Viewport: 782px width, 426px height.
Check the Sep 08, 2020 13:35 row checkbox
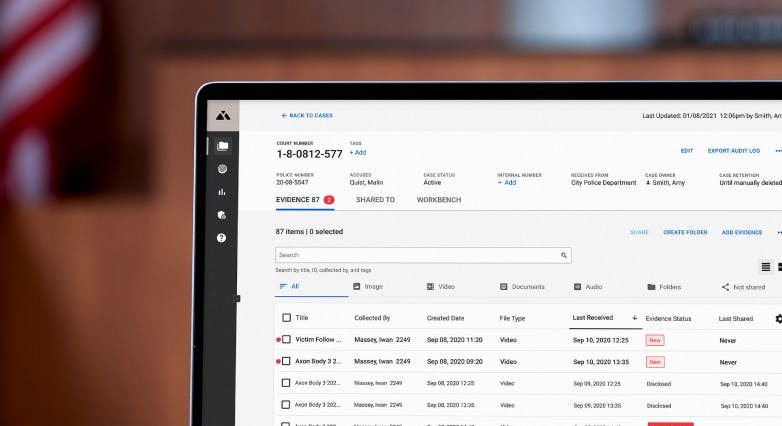pos(286,405)
